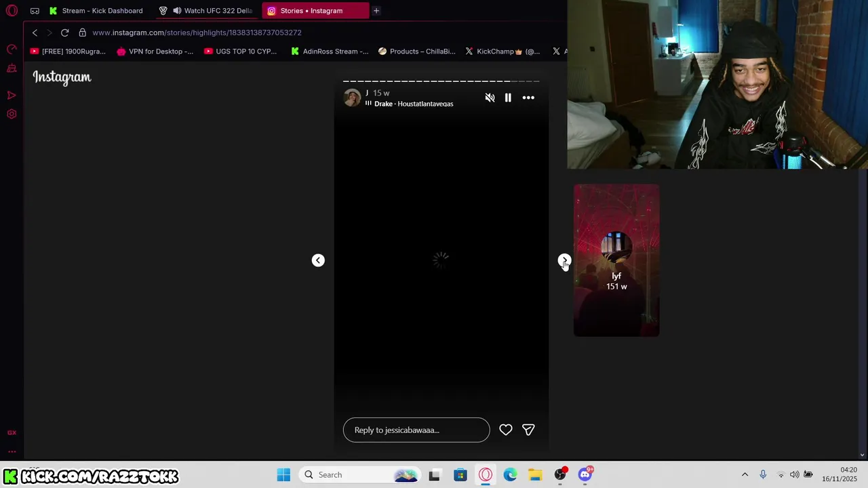Click the taskbar Search box
868x488 pixels.
coord(361,474)
